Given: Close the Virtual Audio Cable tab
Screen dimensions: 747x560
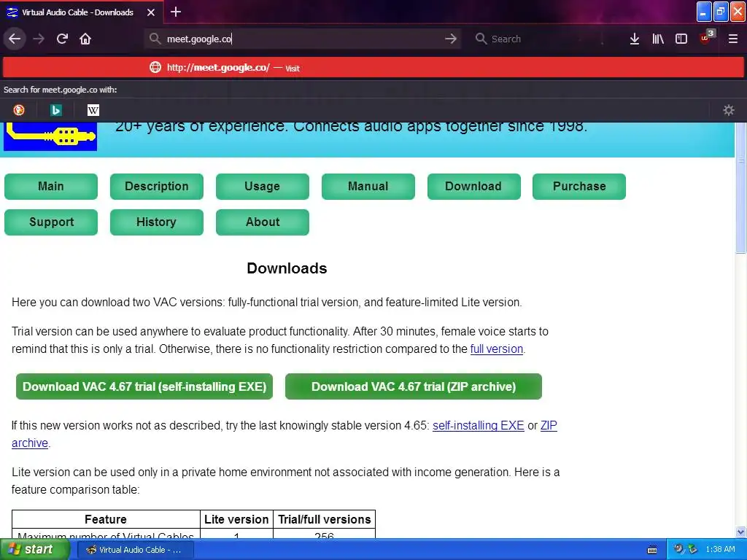Looking at the screenshot, I should click(x=151, y=12).
